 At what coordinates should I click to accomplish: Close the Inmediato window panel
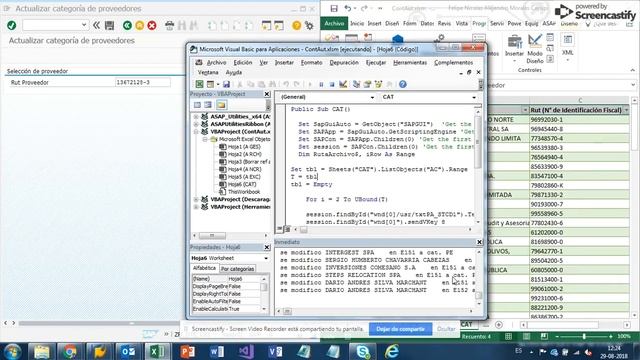coord(479,242)
